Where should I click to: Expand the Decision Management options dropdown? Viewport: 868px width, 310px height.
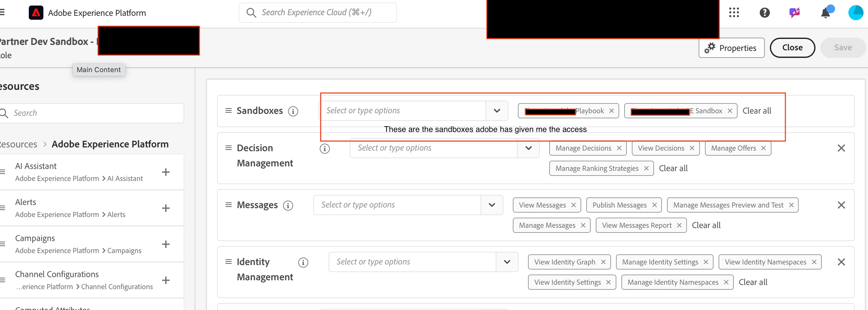528,148
